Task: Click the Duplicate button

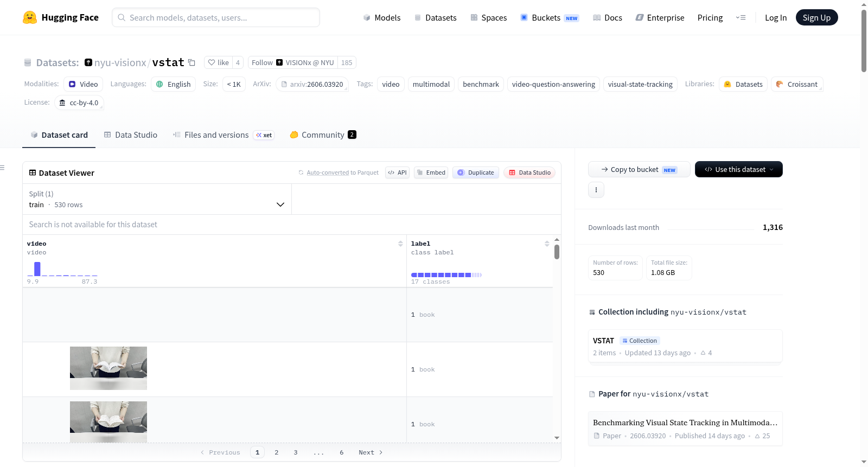Action: (475, 172)
